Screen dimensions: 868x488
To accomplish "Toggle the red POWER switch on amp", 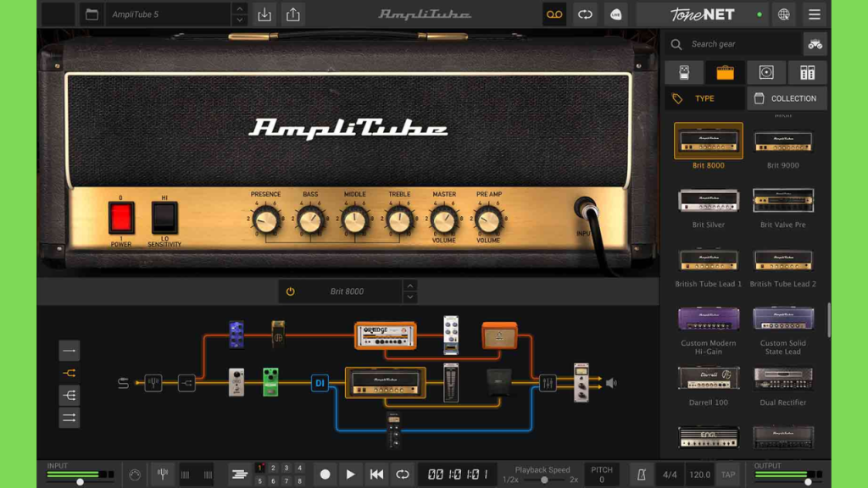I will click(121, 218).
